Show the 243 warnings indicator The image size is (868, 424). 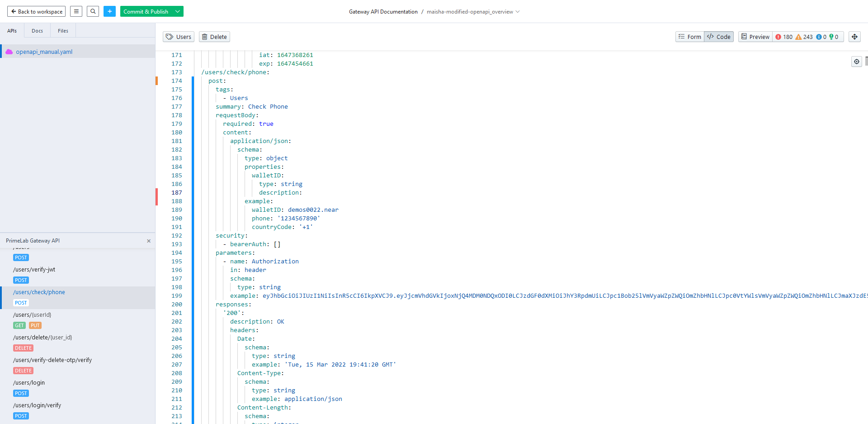point(804,37)
